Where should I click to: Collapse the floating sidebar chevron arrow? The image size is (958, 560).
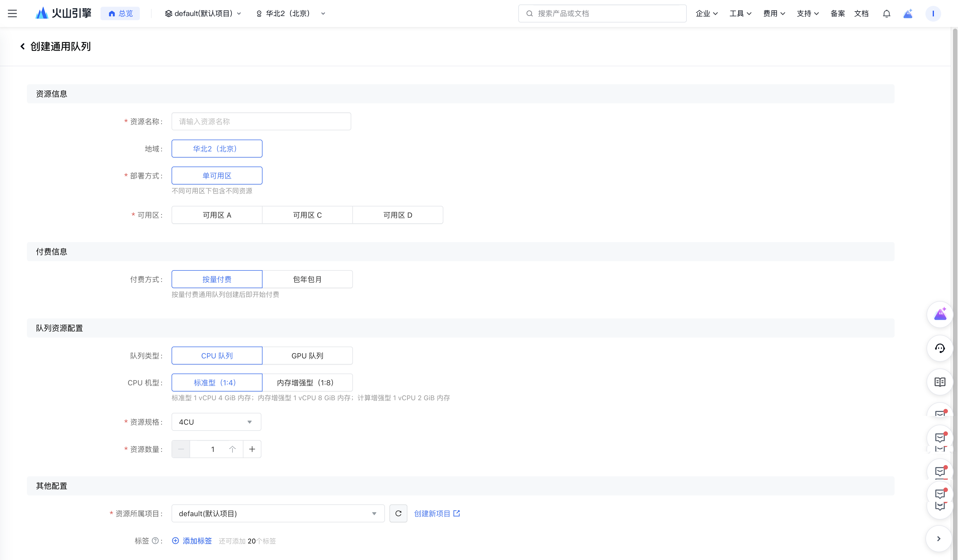tap(939, 538)
